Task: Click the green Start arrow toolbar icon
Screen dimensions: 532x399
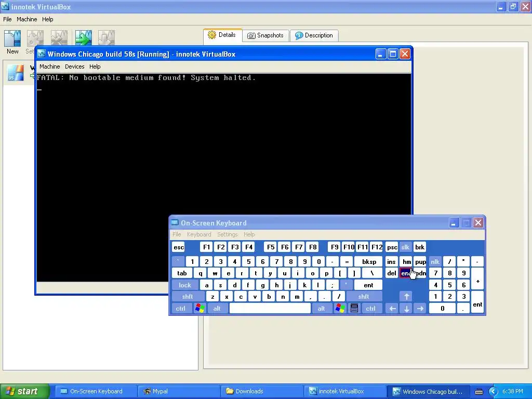Action: tap(84, 38)
